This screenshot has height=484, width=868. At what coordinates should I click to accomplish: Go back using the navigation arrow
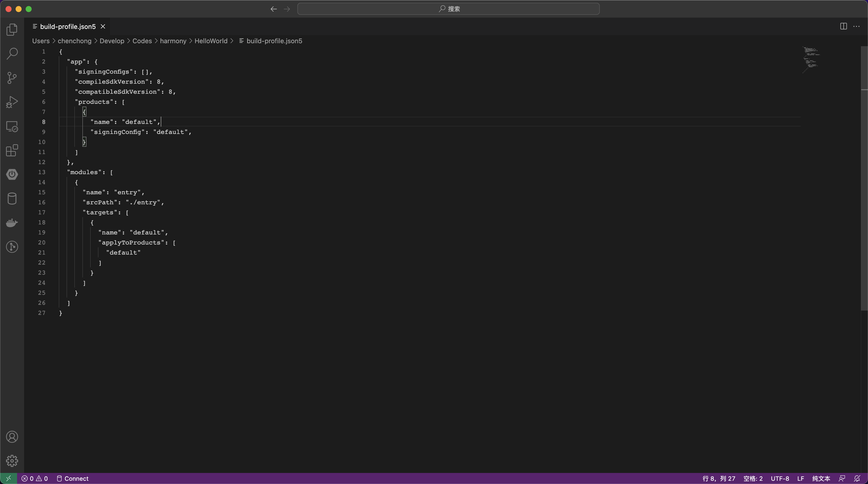[x=274, y=9]
